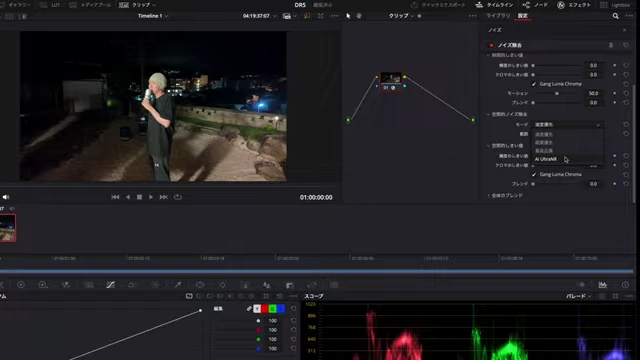Click the green source input node on left
The width and height of the screenshot is (640, 360).
(348, 120)
